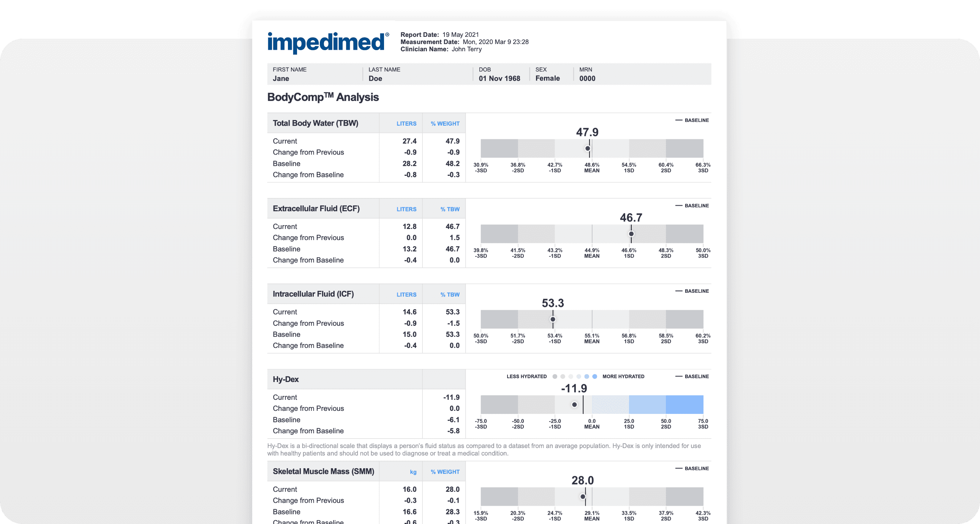Click TBW Current liters value 27.4
This screenshot has height=524, width=980.
coord(409,141)
